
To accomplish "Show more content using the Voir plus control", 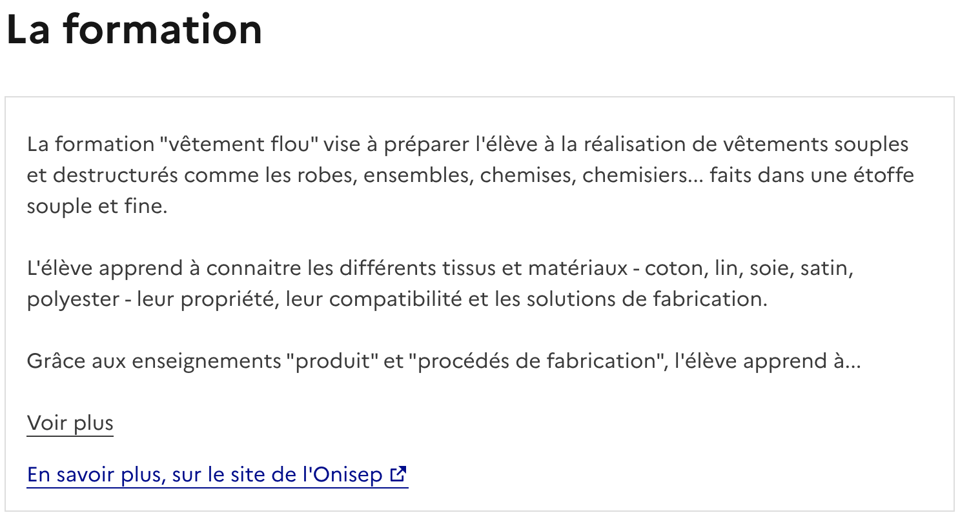I will click(x=69, y=423).
